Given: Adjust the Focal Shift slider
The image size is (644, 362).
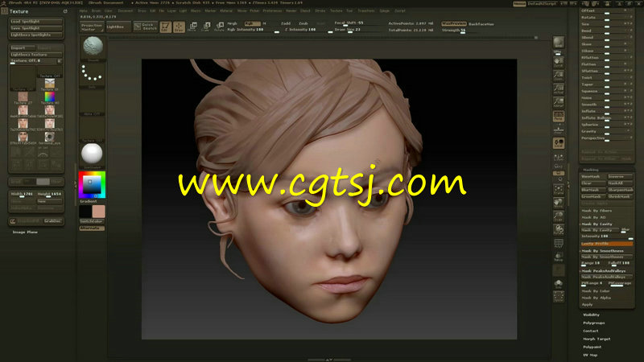Looking at the screenshot, I should point(358,23).
